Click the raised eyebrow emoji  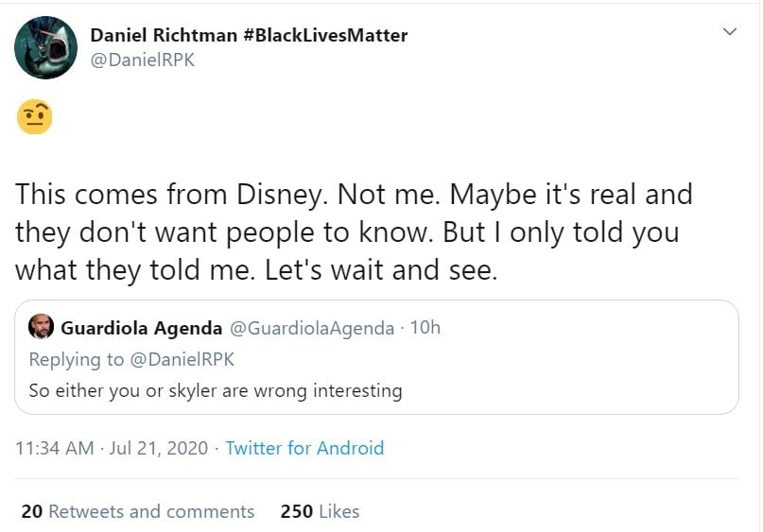(35, 117)
